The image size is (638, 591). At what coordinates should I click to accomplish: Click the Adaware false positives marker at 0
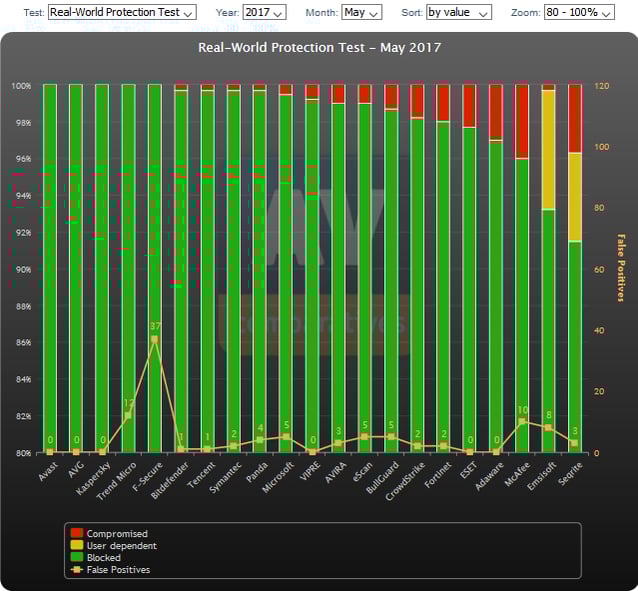pos(496,452)
